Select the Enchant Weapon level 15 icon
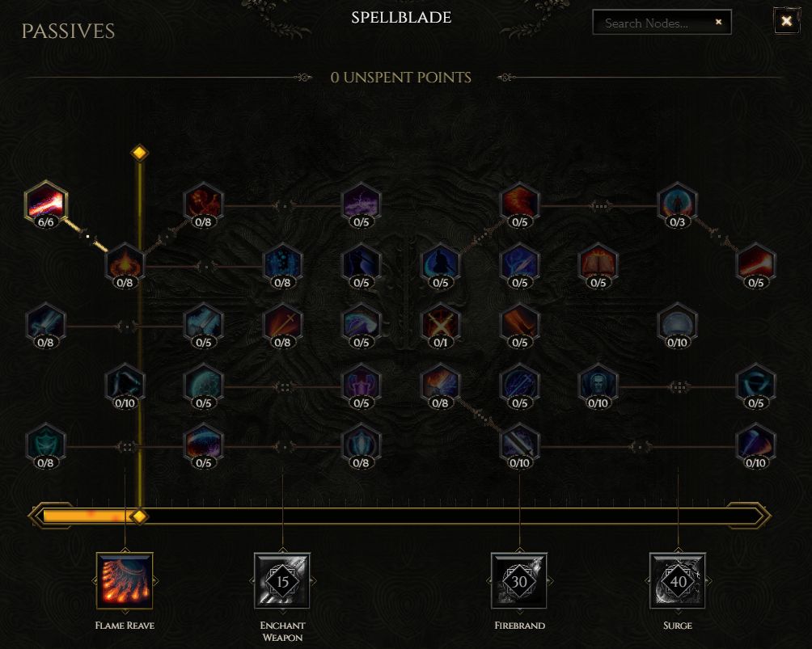Screen dimensions: 812x649 point(282,581)
